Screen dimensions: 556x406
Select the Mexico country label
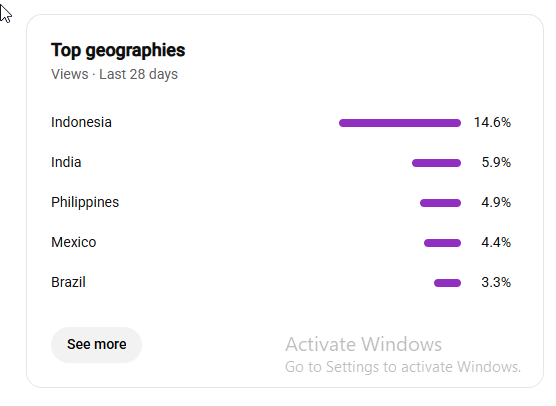pyautogui.click(x=74, y=243)
